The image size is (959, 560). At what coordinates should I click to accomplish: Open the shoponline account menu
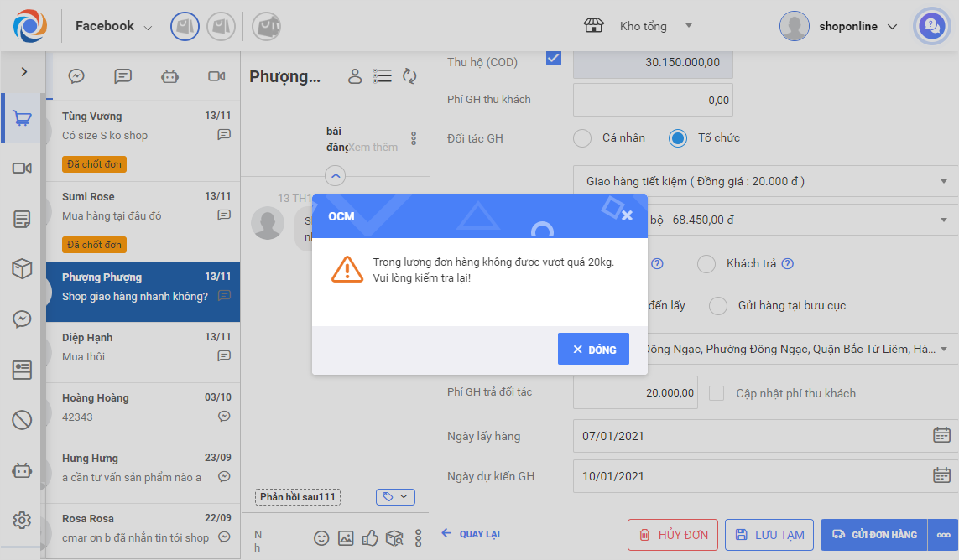tap(838, 26)
